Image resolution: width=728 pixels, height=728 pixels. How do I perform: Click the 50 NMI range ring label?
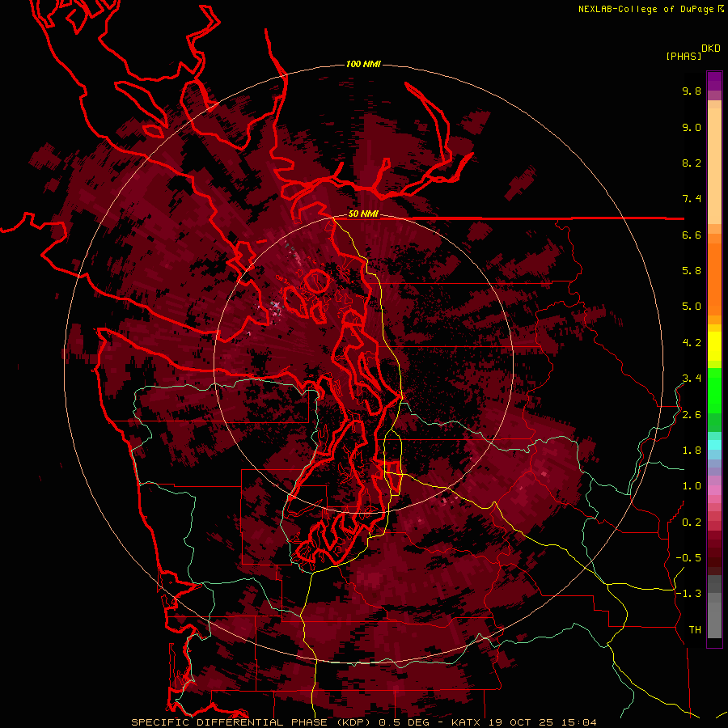pyautogui.click(x=363, y=214)
